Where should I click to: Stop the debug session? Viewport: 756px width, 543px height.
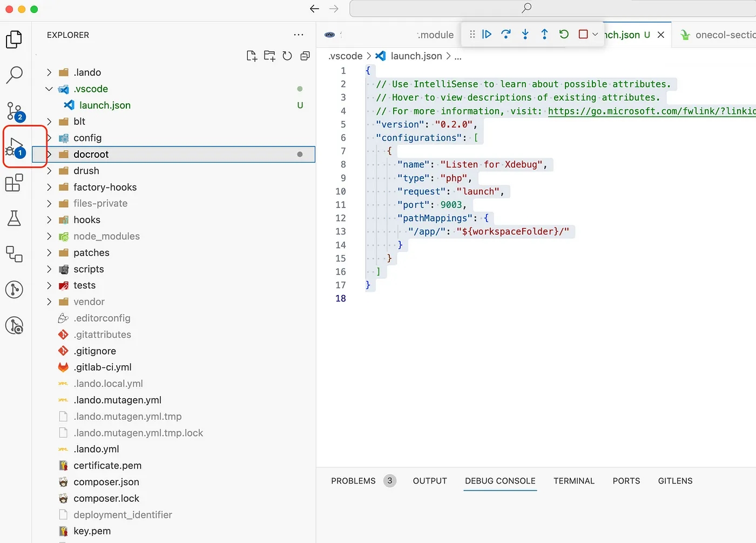pyautogui.click(x=583, y=34)
